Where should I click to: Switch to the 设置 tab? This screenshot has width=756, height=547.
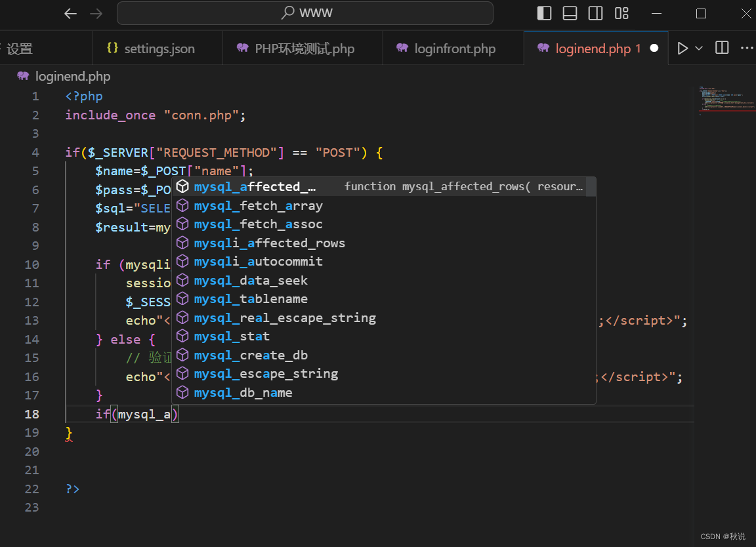coord(46,48)
